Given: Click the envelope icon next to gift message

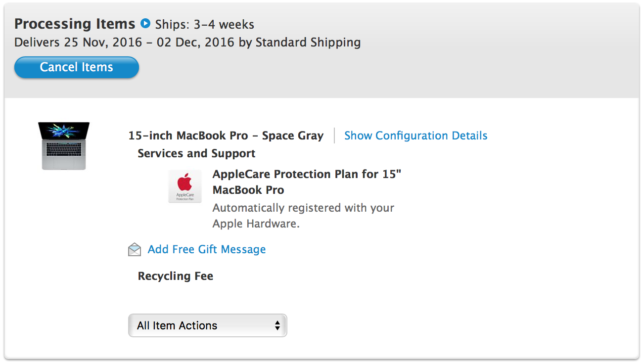Looking at the screenshot, I should [135, 250].
